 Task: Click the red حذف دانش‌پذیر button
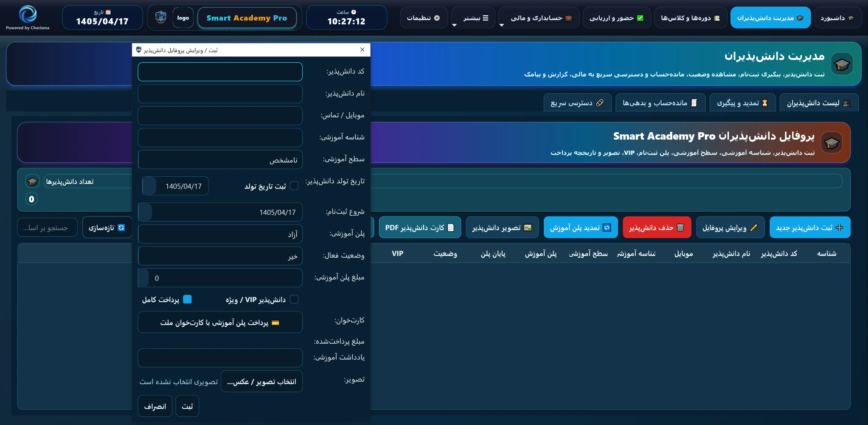(657, 228)
